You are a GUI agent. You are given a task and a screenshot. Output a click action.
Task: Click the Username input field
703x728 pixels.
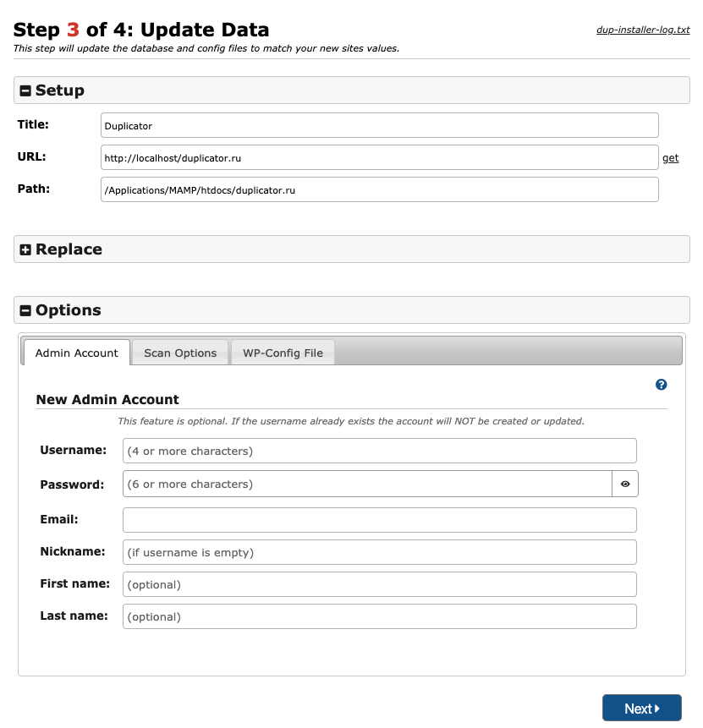[x=379, y=452]
